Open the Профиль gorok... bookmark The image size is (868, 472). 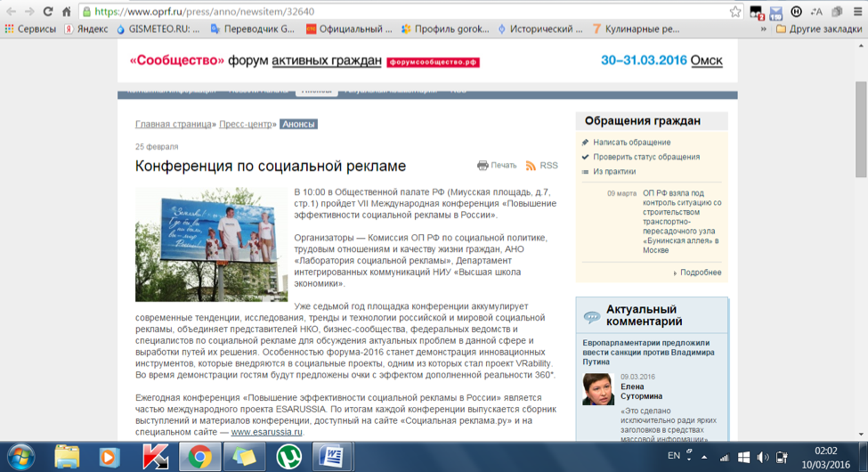click(446, 28)
